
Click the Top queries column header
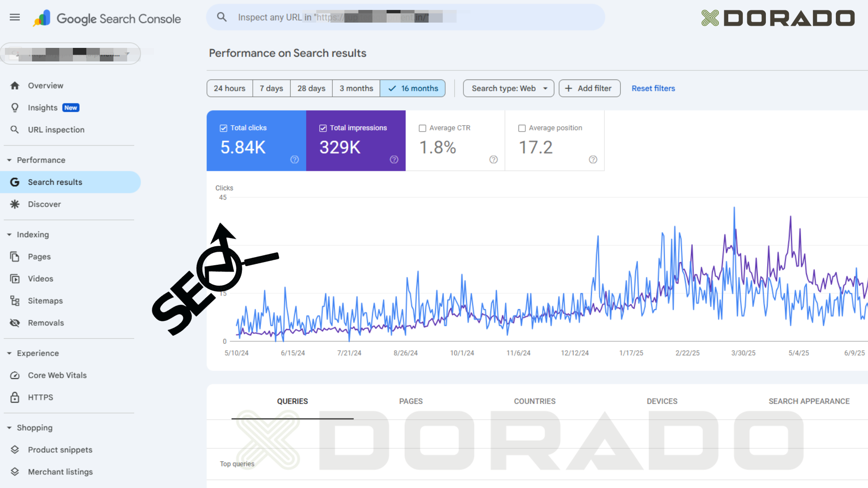[x=237, y=464]
